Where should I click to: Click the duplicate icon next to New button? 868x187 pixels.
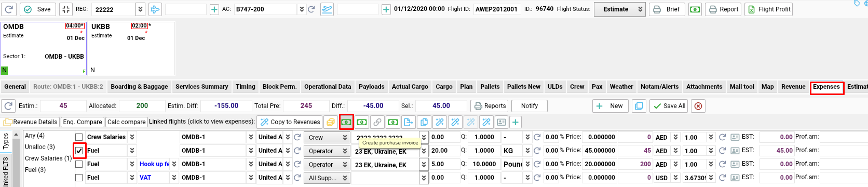[639, 106]
